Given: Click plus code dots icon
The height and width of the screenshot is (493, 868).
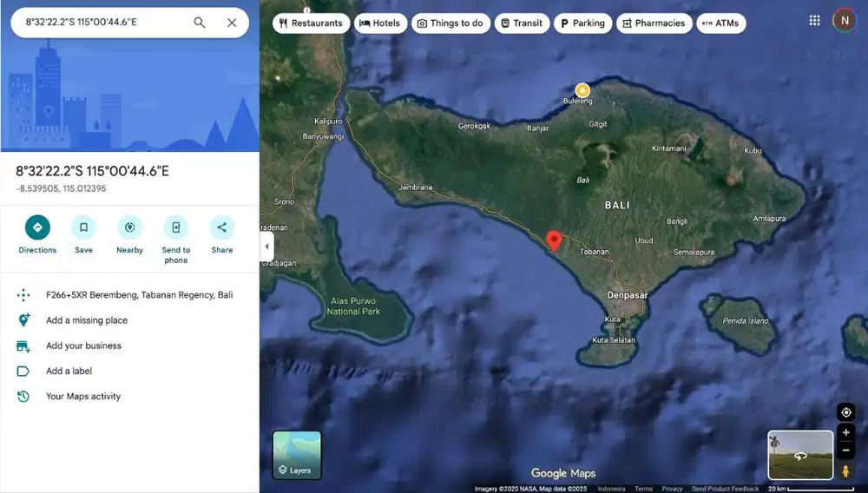Looking at the screenshot, I should tap(23, 295).
